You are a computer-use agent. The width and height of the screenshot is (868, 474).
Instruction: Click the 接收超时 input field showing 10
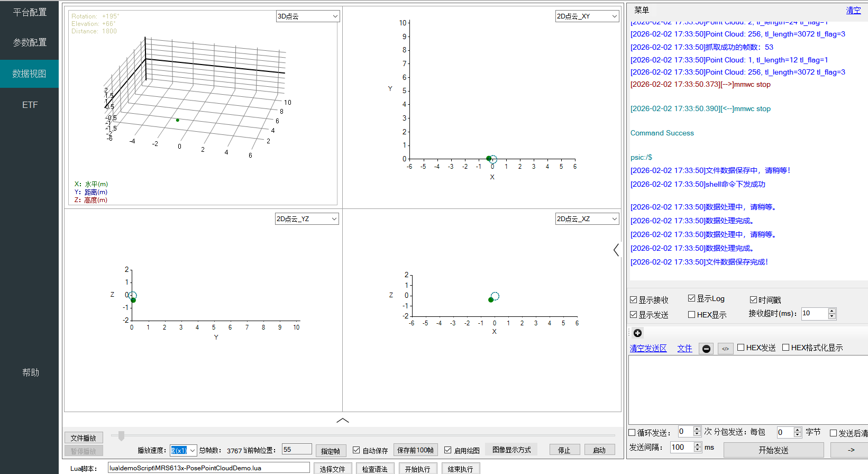(x=815, y=313)
